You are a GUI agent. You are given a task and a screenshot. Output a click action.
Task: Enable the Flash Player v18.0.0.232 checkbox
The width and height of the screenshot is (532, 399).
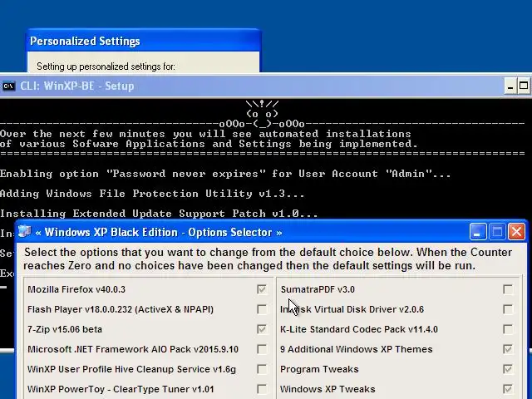click(x=262, y=309)
